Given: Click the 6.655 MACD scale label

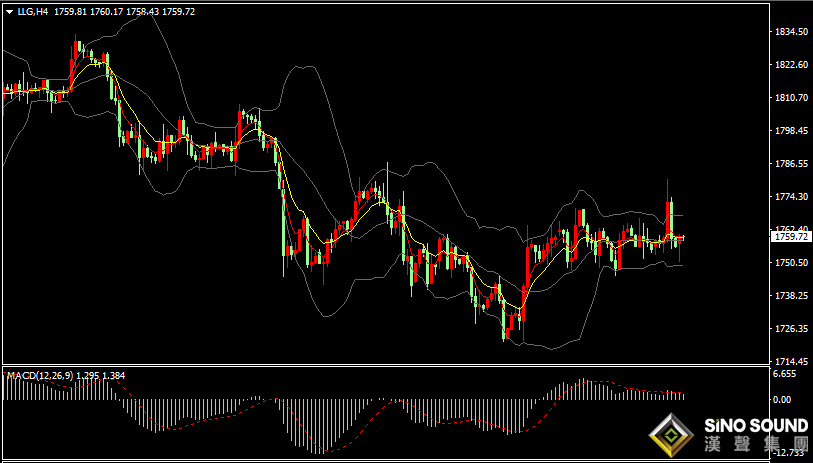Looking at the screenshot, I should pos(784,374).
